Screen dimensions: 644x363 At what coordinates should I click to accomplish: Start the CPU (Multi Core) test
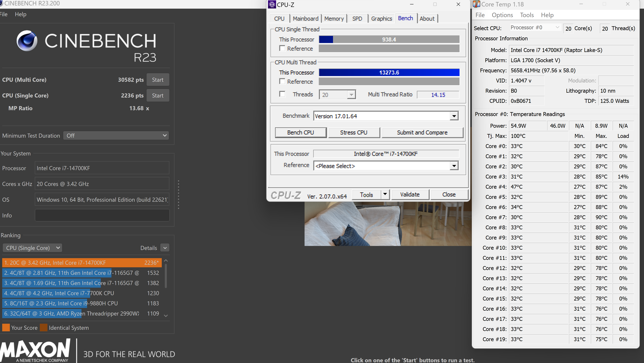[158, 79]
